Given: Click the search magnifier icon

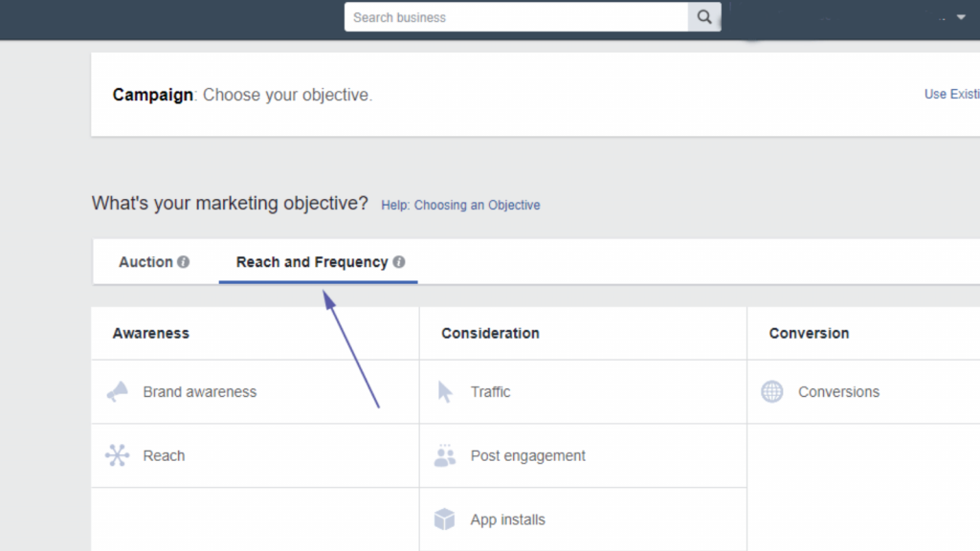Looking at the screenshot, I should point(704,17).
